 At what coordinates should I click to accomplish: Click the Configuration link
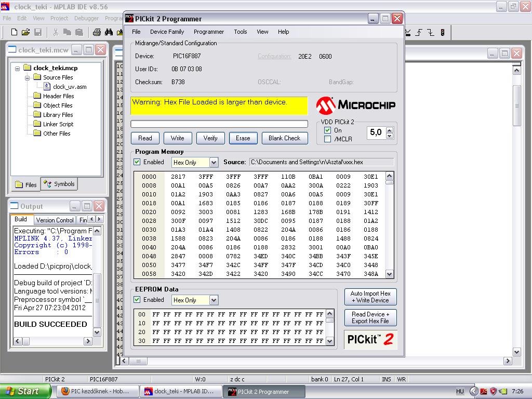point(274,56)
